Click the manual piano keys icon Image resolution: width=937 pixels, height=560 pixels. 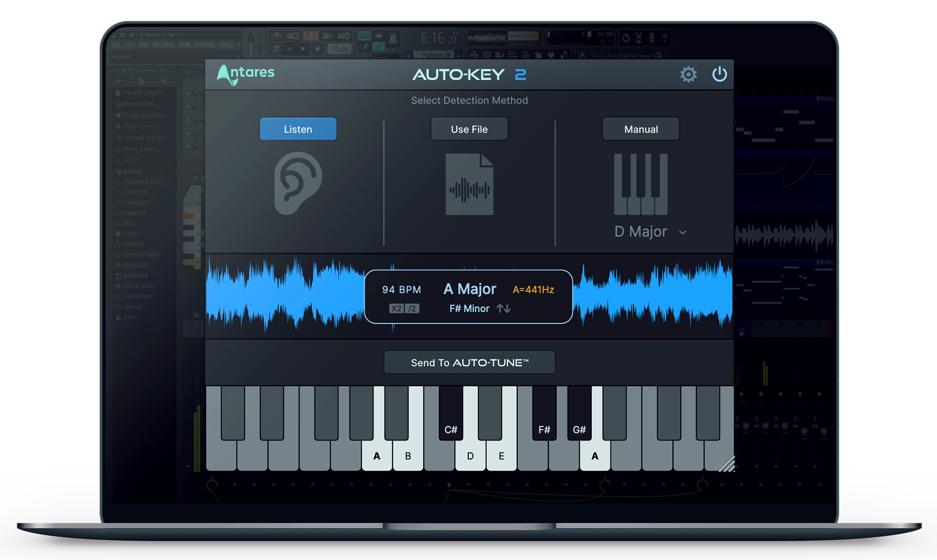641,184
